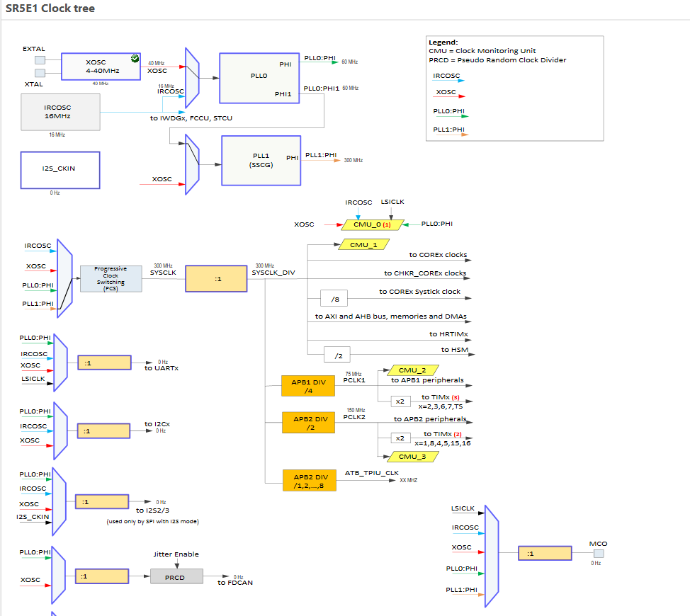Click the PLL1:PHI 300 MHz value
The width and height of the screenshot is (690, 616).
click(x=354, y=160)
